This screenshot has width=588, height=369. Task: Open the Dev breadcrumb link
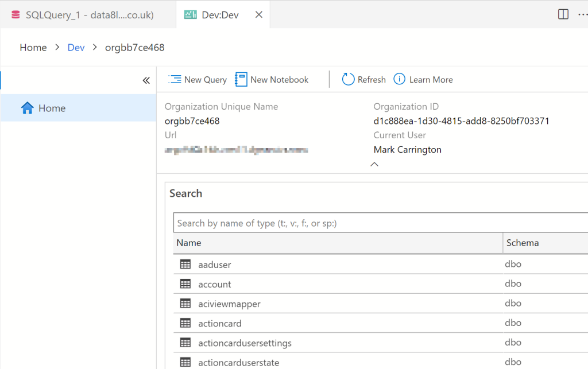pos(76,48)
